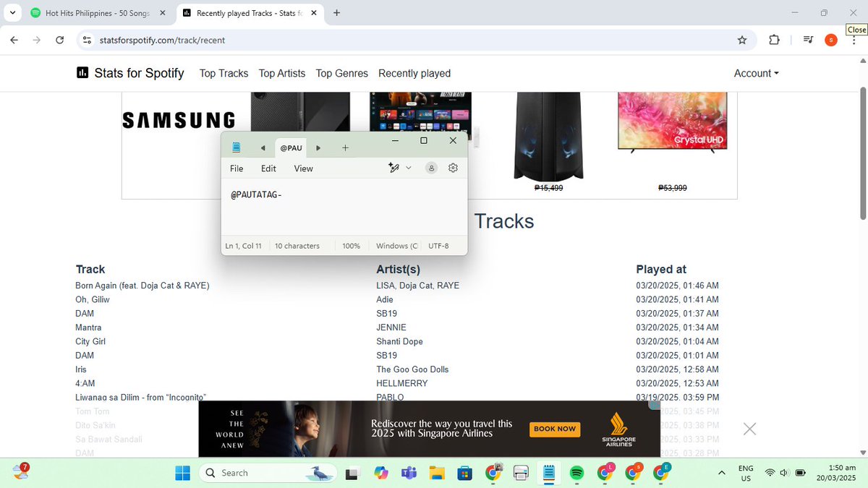Expand Notepad's rewrite options chevron
This screenshot has height=488, width=868.
point(409,168)
